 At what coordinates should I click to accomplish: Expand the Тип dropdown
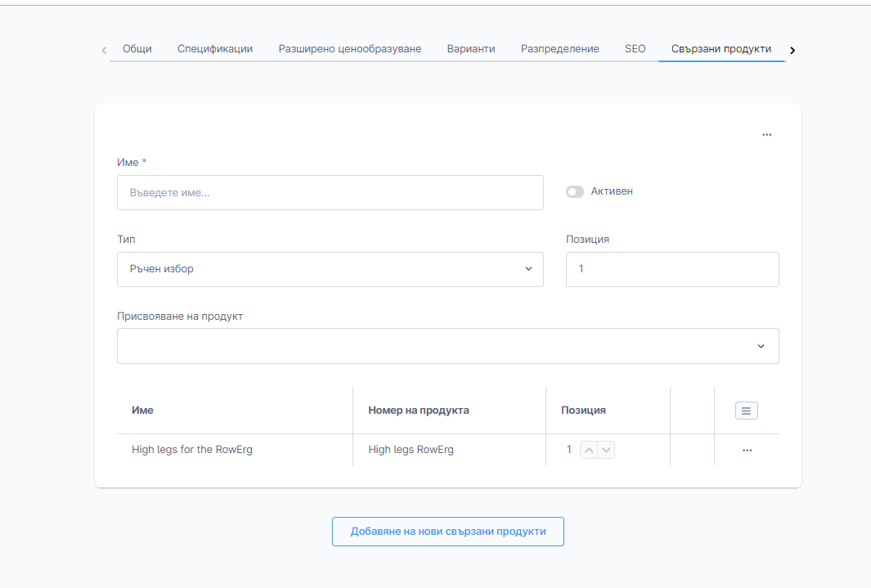tap(330, 269)
